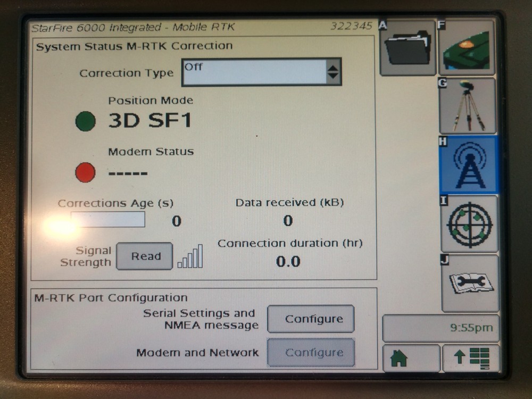Viewport: 532px width, 399px height.
Task: Click the Data received (kB) label
Action: tap(289, 203)
